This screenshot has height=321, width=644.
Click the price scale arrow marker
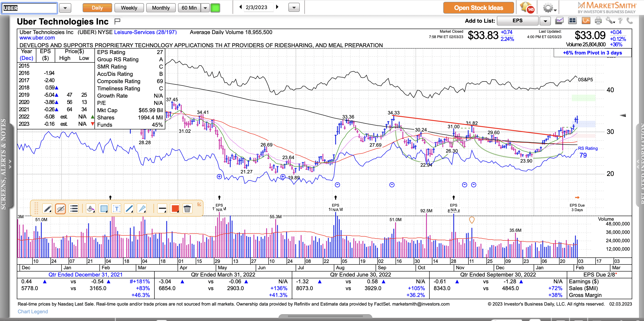[622, 115]
